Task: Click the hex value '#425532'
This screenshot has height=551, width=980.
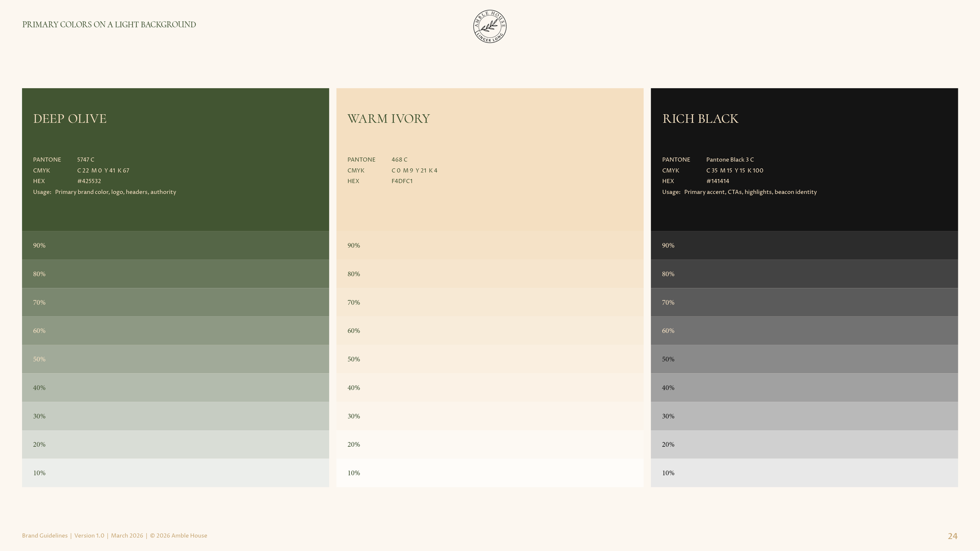Action: (x=89, y=181)
